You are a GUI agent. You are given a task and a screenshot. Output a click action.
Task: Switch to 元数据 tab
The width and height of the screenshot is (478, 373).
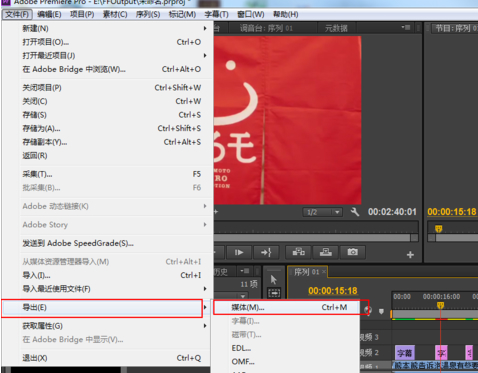[x=336, y=28]
